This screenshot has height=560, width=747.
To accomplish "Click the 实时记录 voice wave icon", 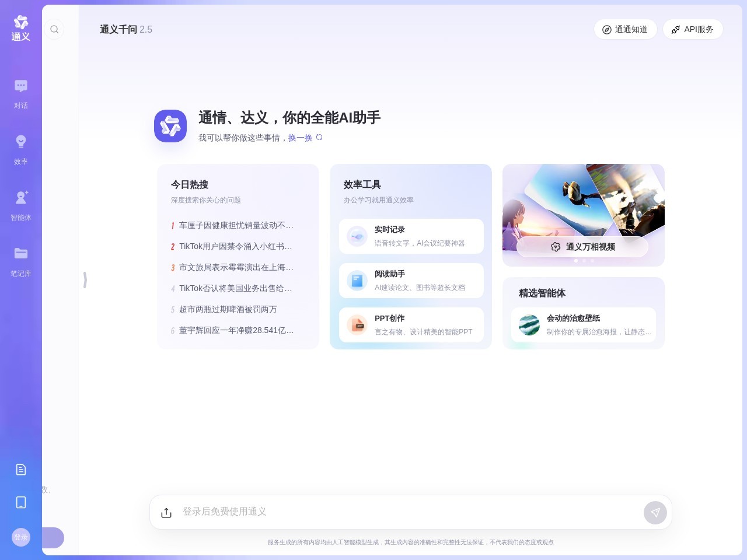I will (357, 236).
